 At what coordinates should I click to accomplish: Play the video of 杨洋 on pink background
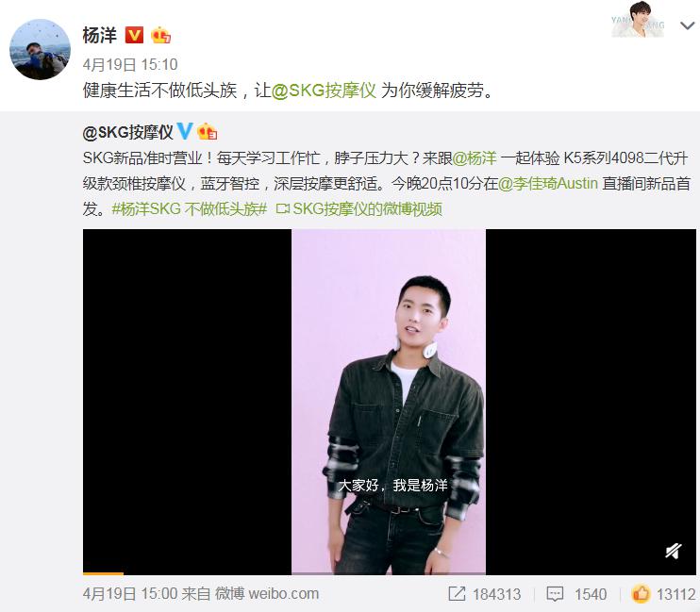pyautogui.click(x=389, y=402)
